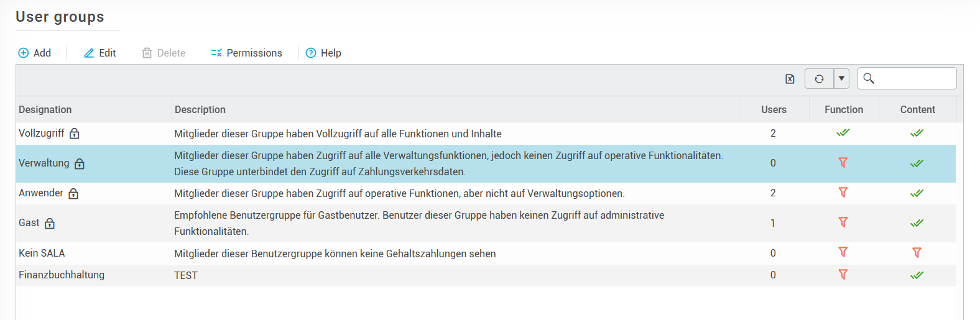Click the Delete toolbar button
Viewport: 980px width, 320px height.
[164, 53]
